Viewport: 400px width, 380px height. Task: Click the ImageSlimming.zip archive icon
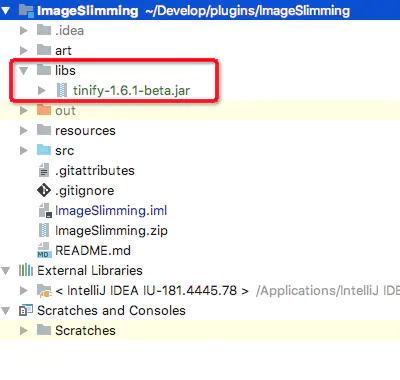tap(44, 230)
